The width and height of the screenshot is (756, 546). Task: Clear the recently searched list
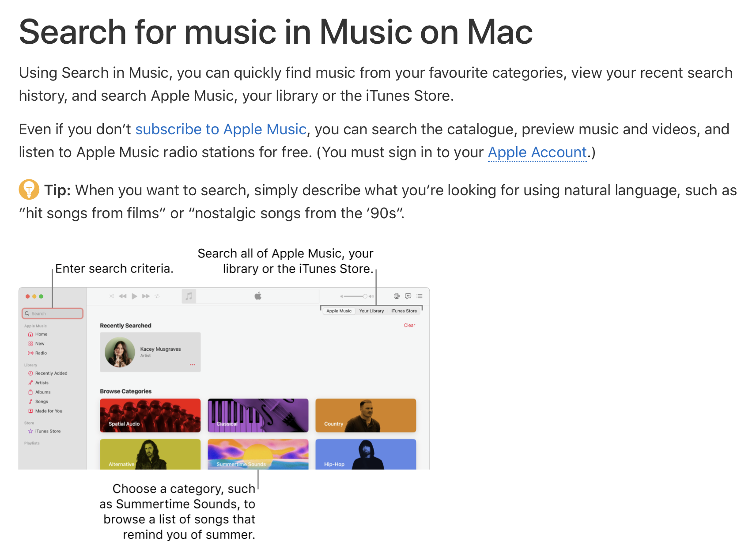[409, 325]
